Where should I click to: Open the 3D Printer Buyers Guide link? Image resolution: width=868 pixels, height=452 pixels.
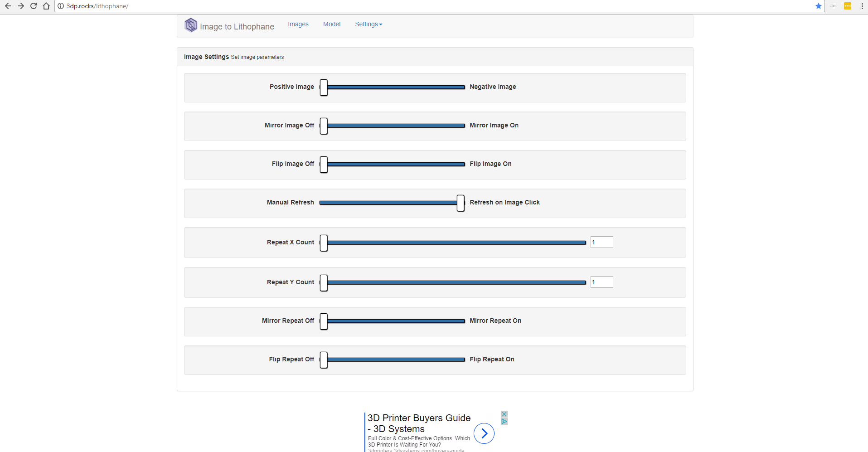coord(419,423)
